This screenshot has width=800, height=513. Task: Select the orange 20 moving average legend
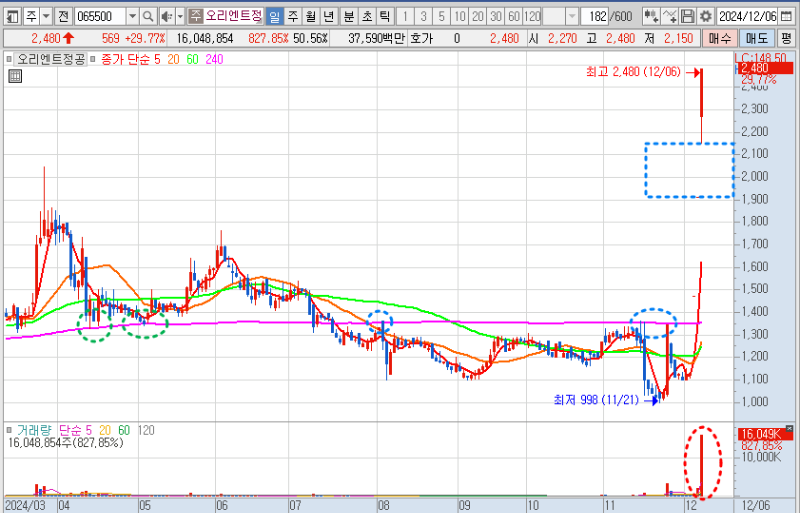(173, 60)
